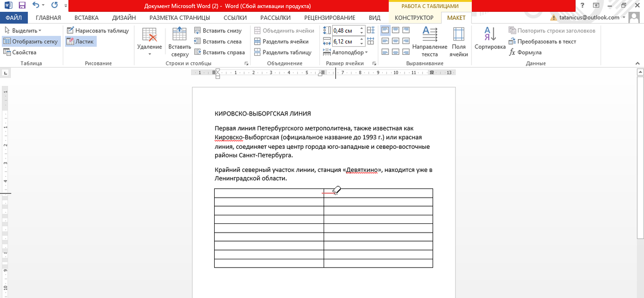The width and height of the screenshot is (644, 298).
Task: Increase row height with the up spinner
Action: point(362,28)
